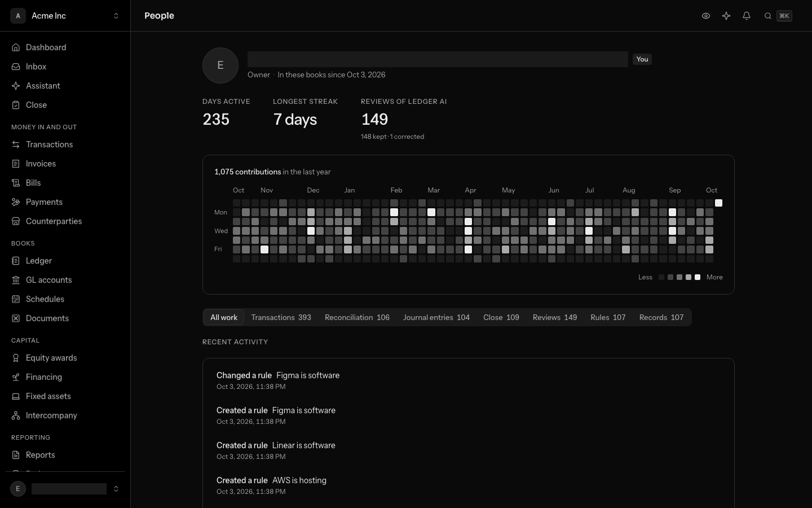Screen dimensions: 812x508
Task: Open 'Created a rule Figma is software' activity
Action: click(x=468, y=415)
